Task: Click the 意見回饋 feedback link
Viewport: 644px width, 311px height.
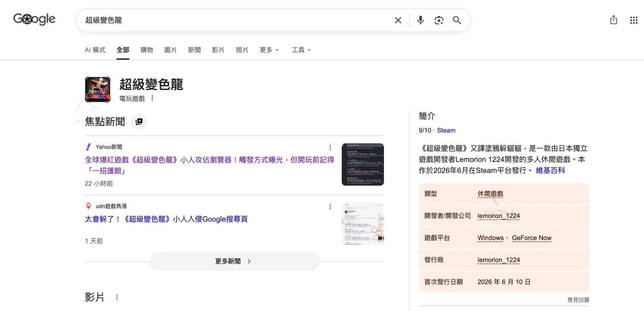Action: tap(578, 300)
